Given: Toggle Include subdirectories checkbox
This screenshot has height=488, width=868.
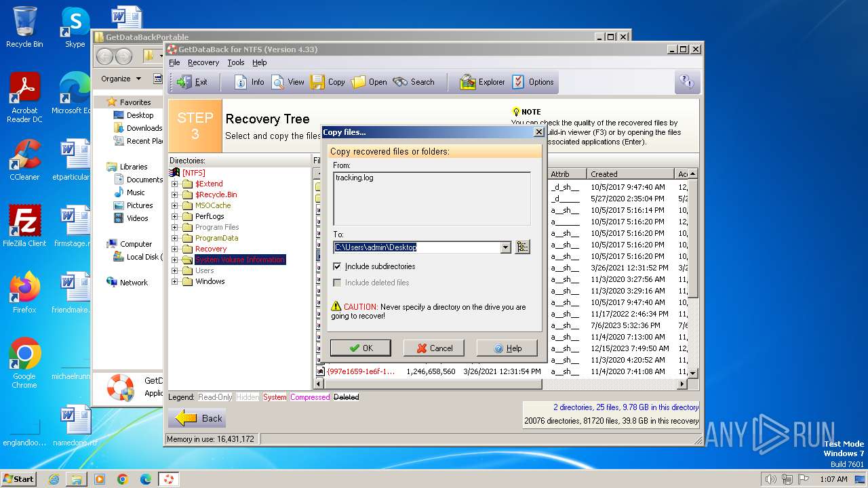Looking at the screenshot, I should tap(338, 266).
